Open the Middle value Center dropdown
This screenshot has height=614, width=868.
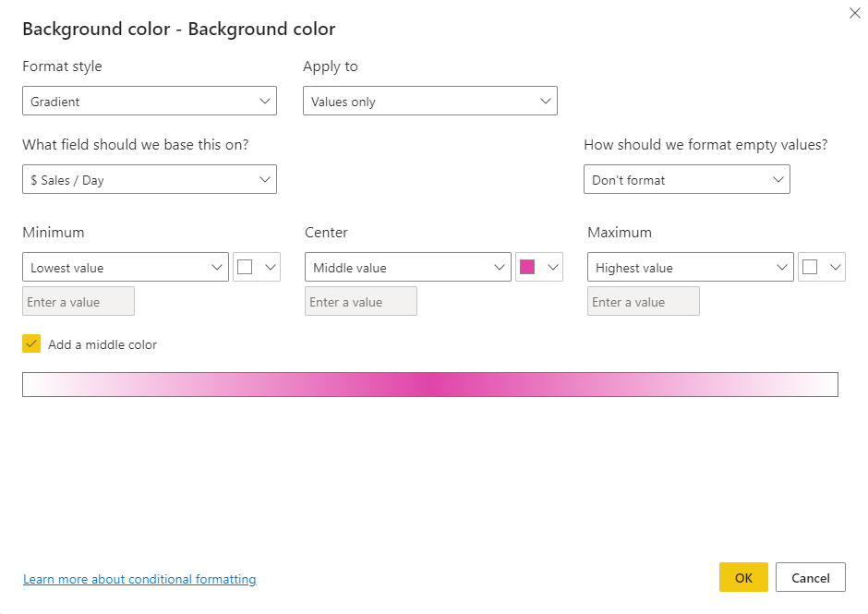[408, 267]
